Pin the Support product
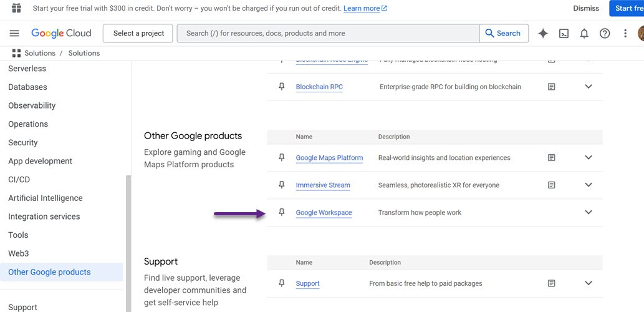Screen dimensions: 644x312 282,283
